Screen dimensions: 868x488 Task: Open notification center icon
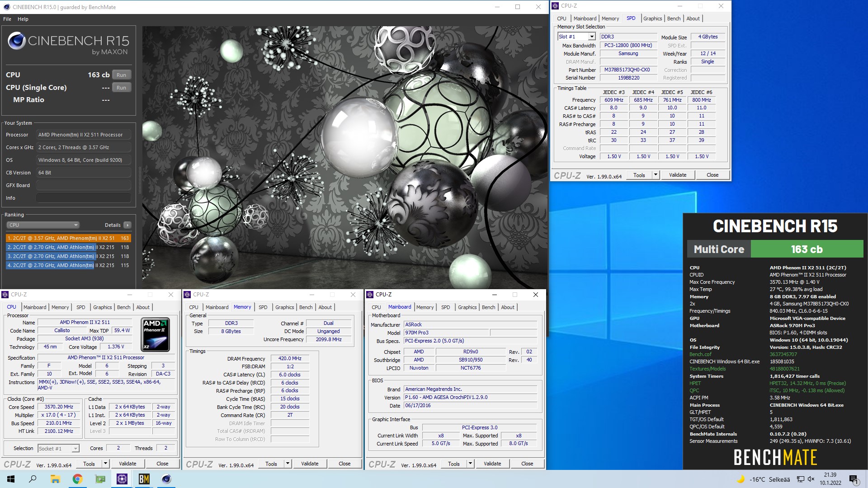[853, 479]
